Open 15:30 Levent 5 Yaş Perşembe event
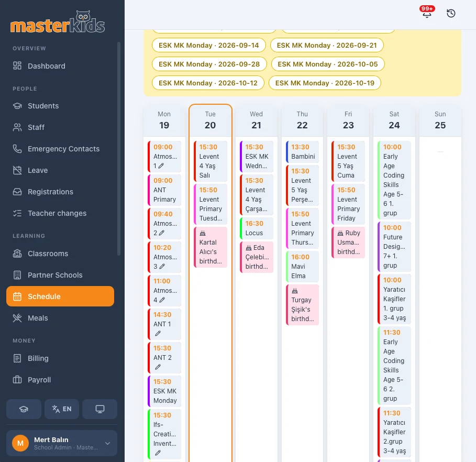This screenshot has height=462, width=476. click(302, 185)
